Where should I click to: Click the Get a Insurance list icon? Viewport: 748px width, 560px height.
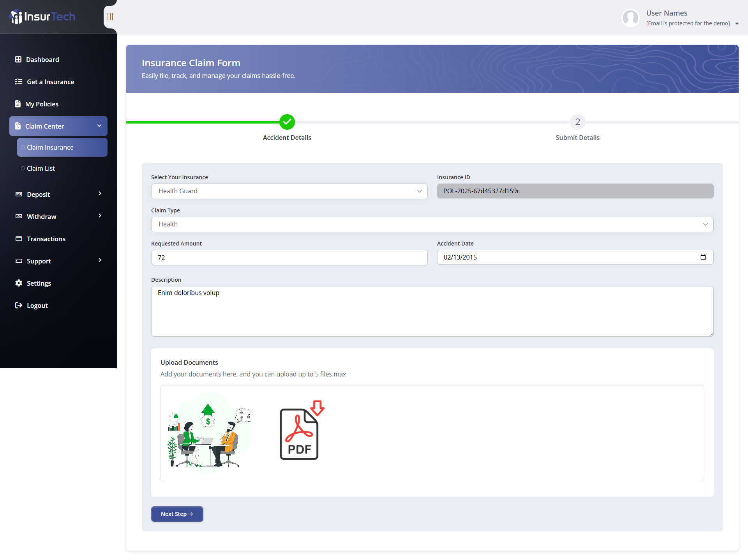point(19,82)
